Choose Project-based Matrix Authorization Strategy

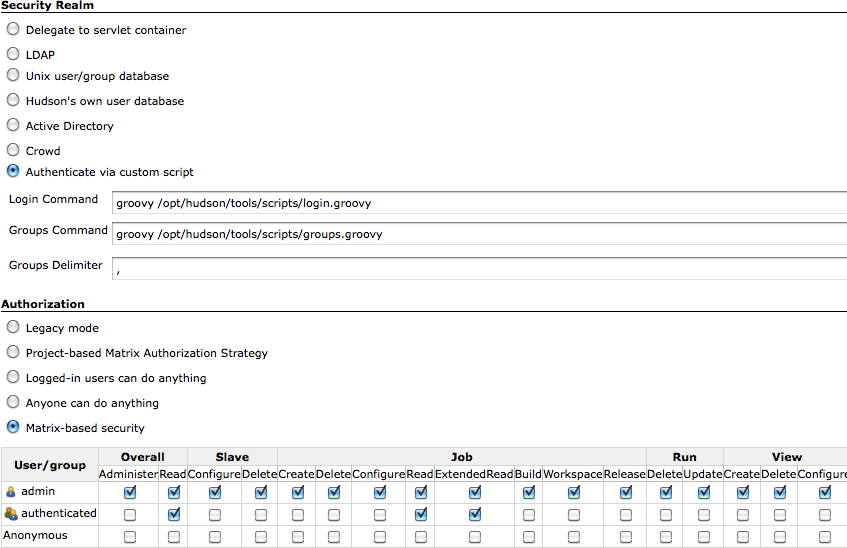tap(13, 352)
